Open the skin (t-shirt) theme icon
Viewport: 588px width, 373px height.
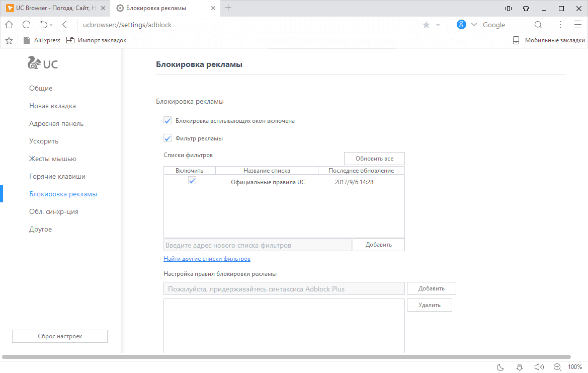[x=526, y=8]
